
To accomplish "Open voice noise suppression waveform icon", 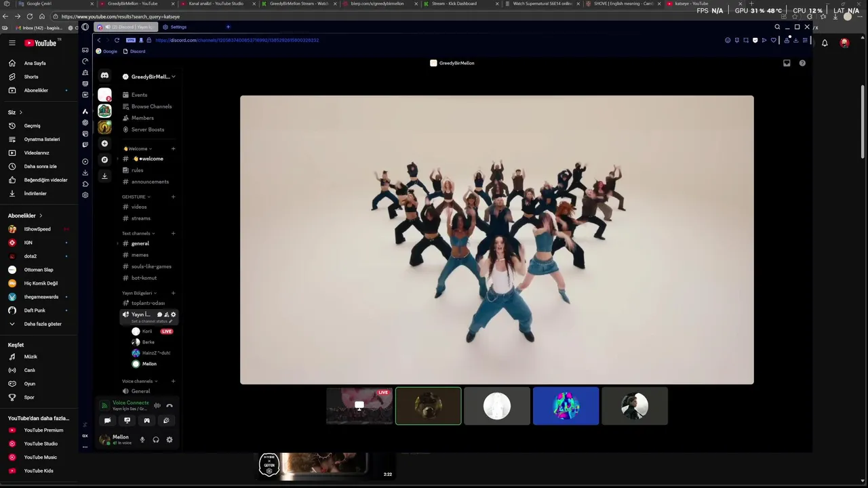I will coord(157,406).
